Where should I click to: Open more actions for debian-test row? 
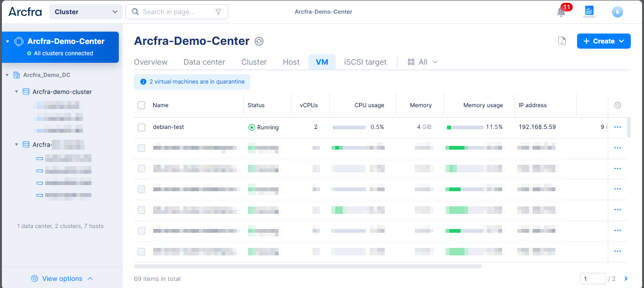pyautogui.click(x=617, y=127)
